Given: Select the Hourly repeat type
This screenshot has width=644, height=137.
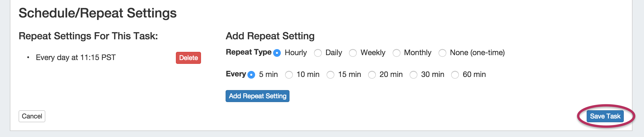Looking at the screenshot, I should (x=277, y=53).
